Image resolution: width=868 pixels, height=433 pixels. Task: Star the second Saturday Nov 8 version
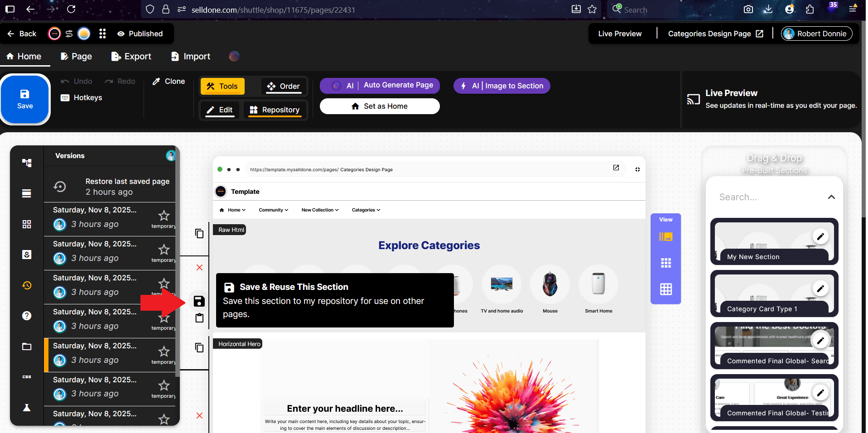[164, 250]
